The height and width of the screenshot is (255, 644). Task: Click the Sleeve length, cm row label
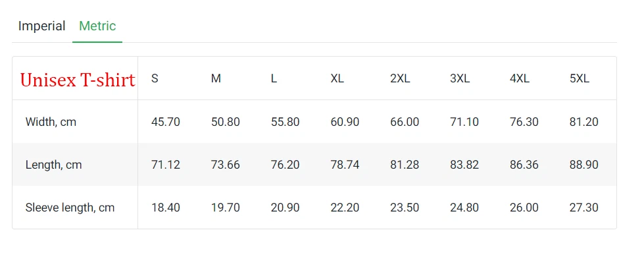[x=70, y=208]
